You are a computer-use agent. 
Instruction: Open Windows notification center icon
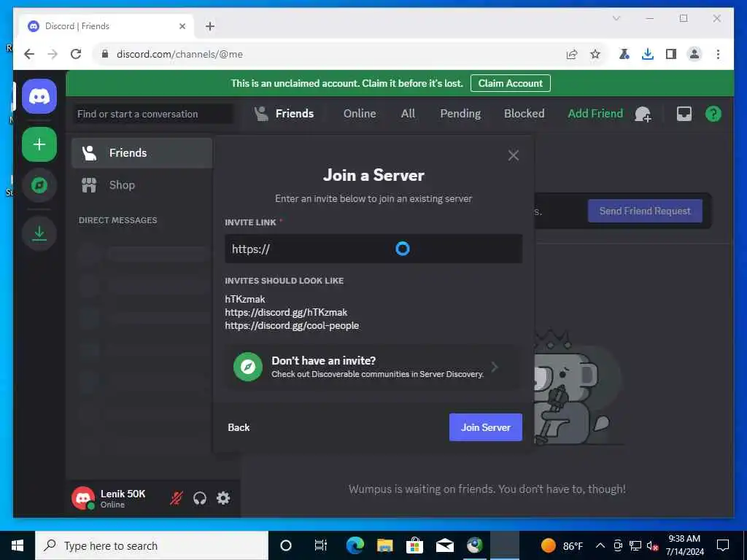tap(723, 545)
